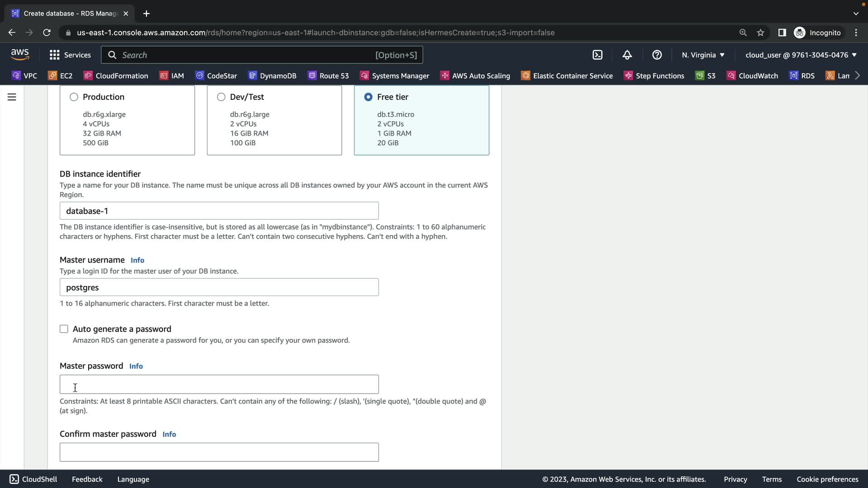Open the Cookie preferences link

[x=827, y=479]
